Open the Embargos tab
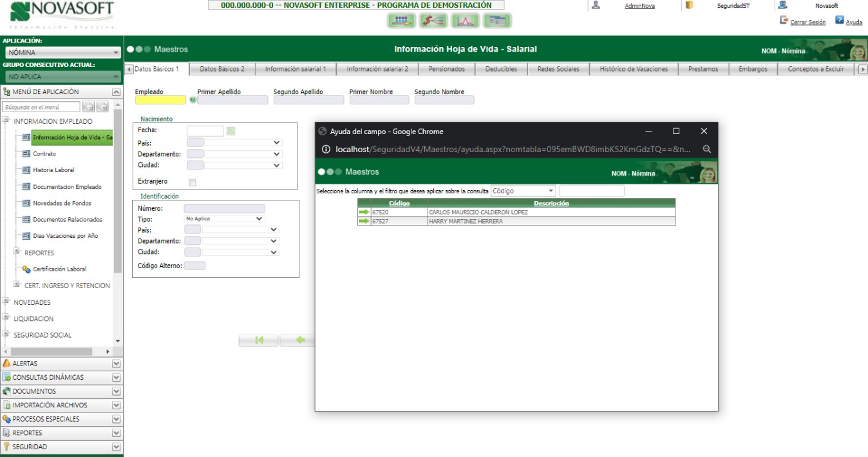This screenshot has width=868, height=457. click(753, 69)
